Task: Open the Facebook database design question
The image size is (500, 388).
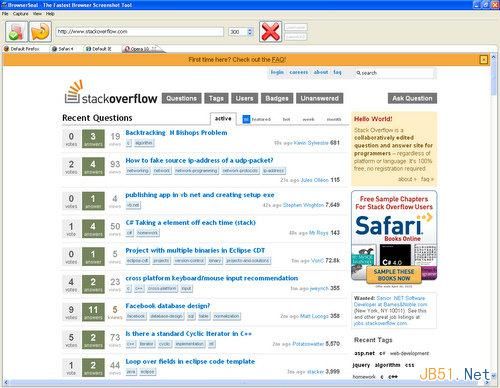Action: click(168, 306)
